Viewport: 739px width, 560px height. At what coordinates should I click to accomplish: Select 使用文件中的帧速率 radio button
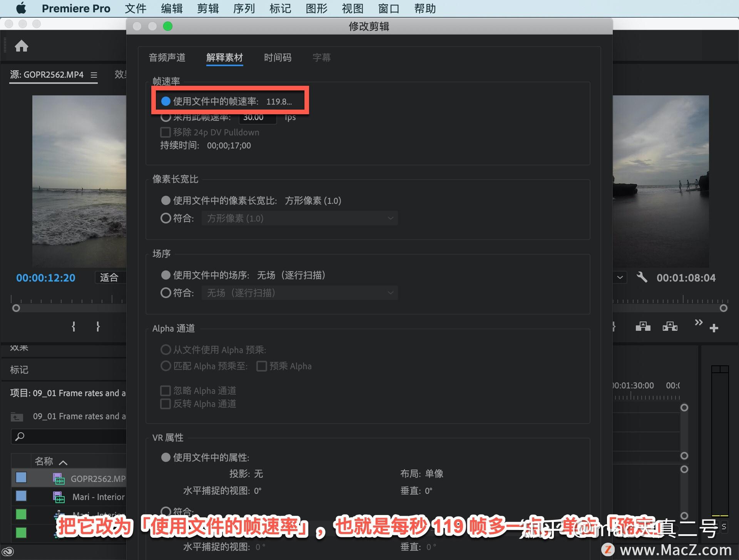point(166,101)
